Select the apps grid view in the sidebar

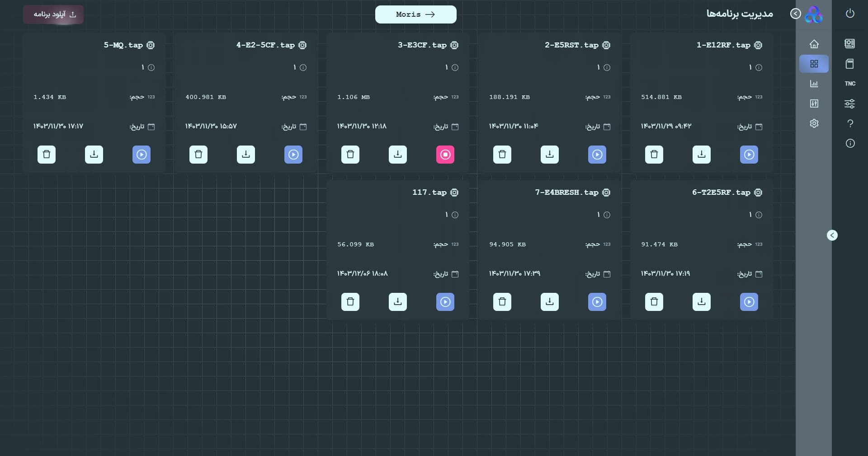click(813, 64)
